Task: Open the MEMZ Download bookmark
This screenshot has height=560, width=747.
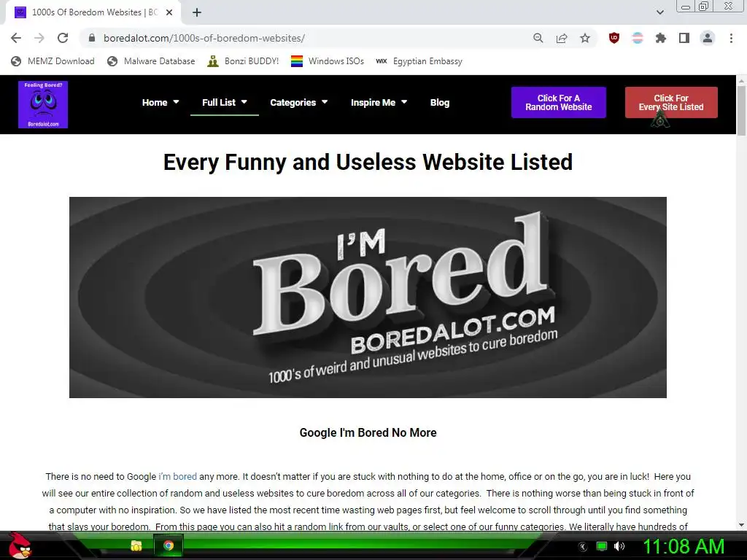Action: (53, 61)
